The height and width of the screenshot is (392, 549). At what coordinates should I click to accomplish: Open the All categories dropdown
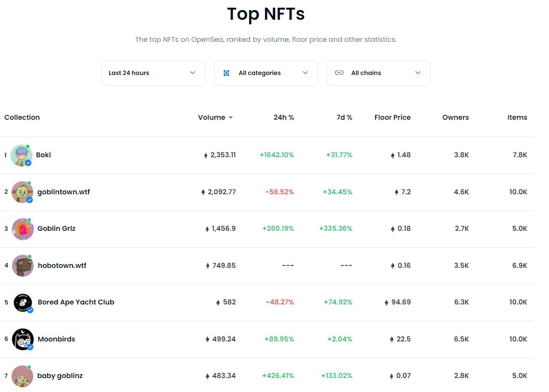266,73
